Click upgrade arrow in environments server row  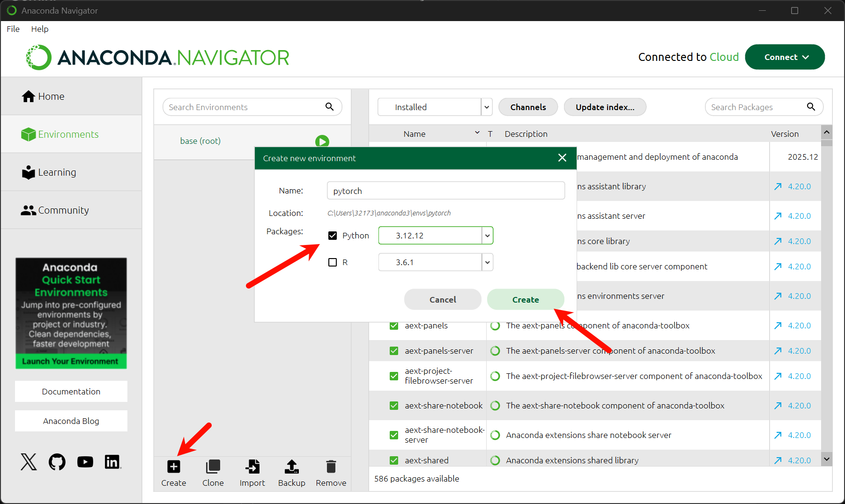coord(778,296)
